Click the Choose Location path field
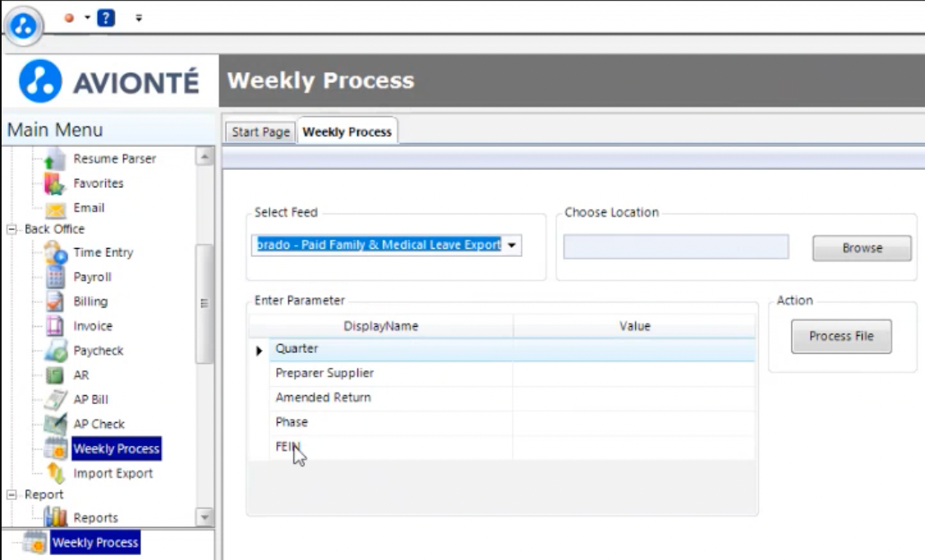This screenshot has width=925, height=560. pos(676,247)
